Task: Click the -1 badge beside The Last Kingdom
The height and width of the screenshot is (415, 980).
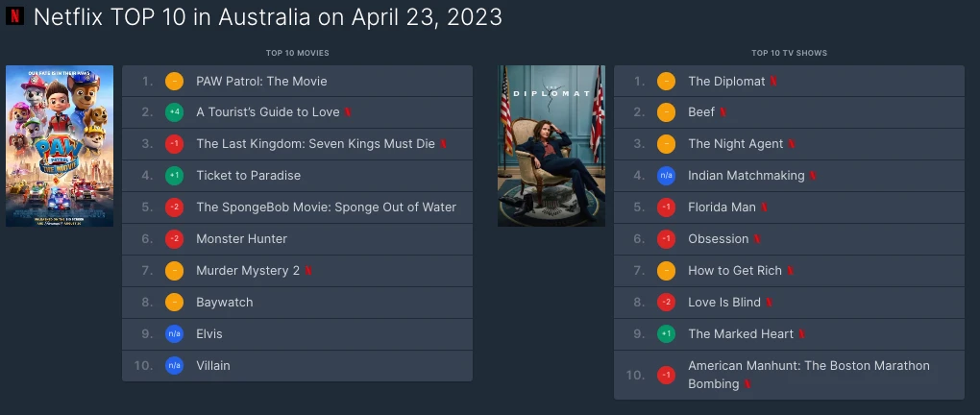Action: (174, 144)
